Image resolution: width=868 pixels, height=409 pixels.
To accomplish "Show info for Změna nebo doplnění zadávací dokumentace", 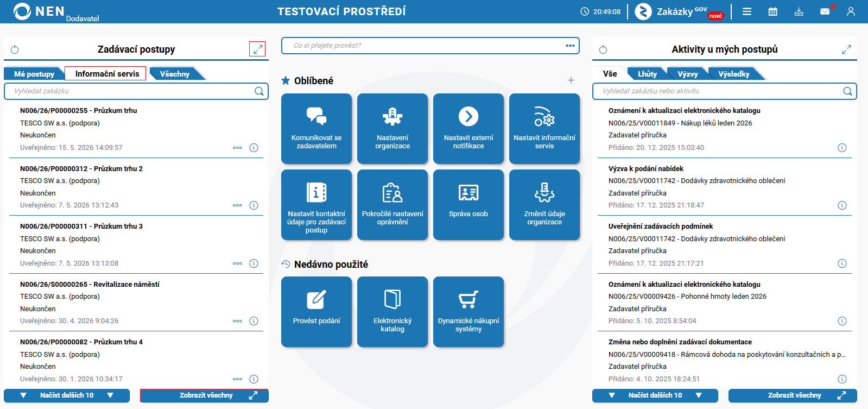I will [842, 379].
